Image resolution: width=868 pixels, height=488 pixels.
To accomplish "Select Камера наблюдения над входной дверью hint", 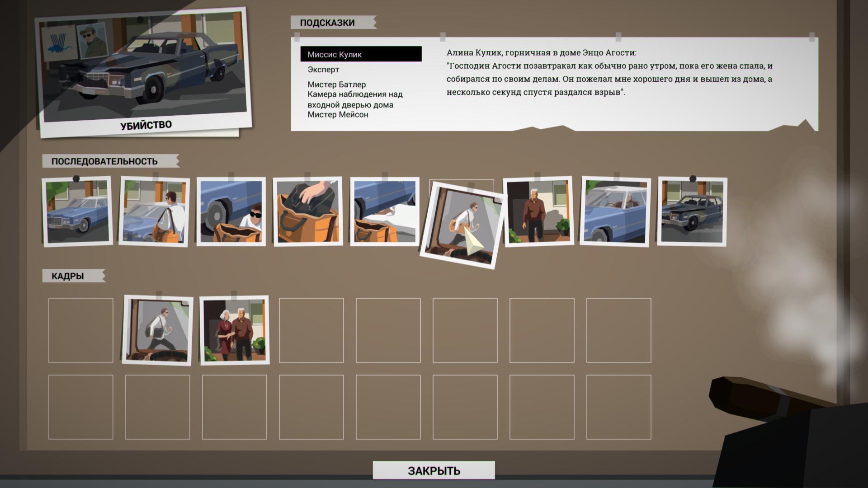I will pyautogui.click(x=355, y=99).
